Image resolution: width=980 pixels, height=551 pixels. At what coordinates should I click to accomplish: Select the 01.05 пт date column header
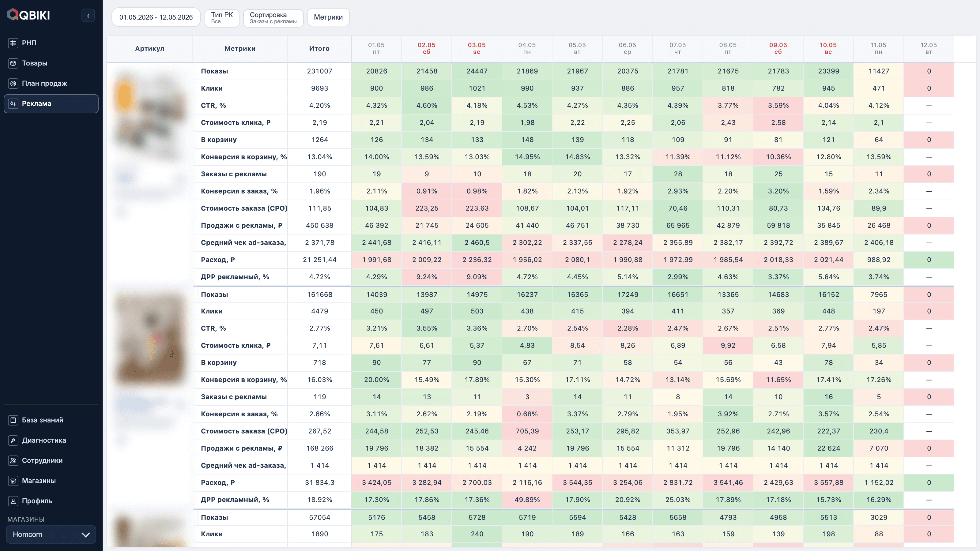376,48
